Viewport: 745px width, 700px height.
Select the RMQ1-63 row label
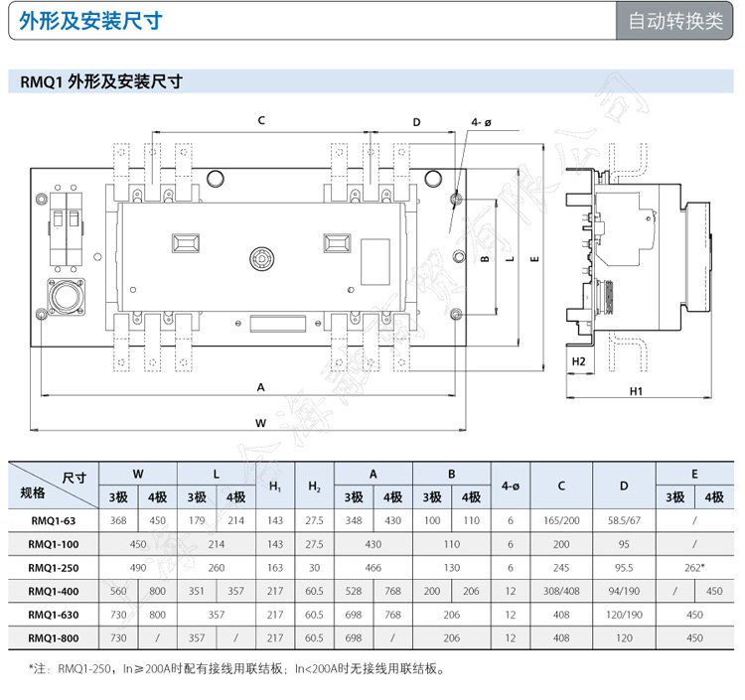click(x=51, y=519)
